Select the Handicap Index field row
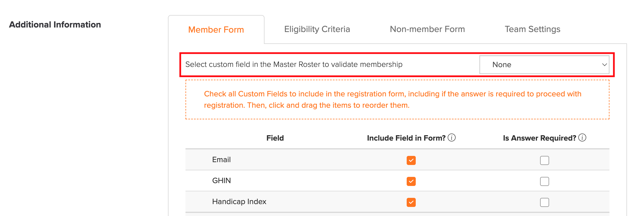 [x=397, y=202]
